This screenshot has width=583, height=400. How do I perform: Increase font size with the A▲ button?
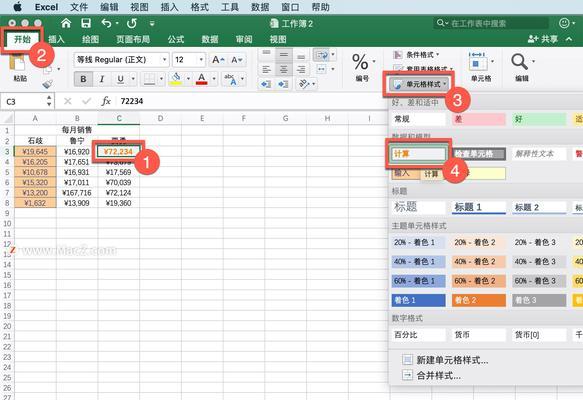tap(218, 60)
